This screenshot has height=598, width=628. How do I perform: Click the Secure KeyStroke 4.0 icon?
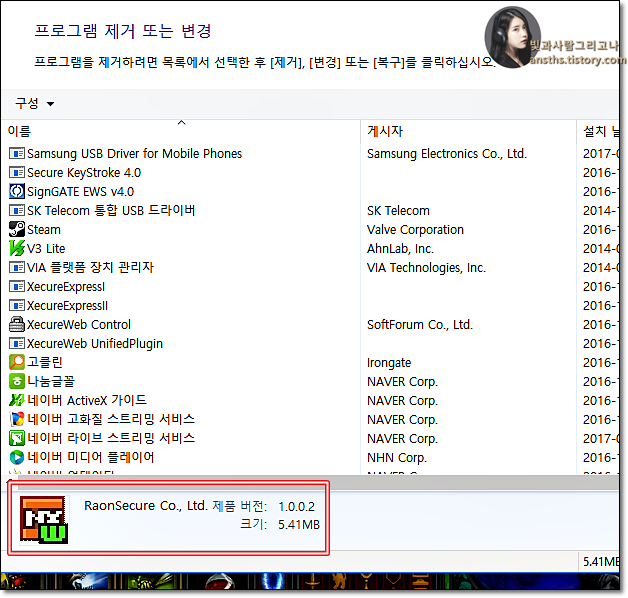click(x=17, y=173)
